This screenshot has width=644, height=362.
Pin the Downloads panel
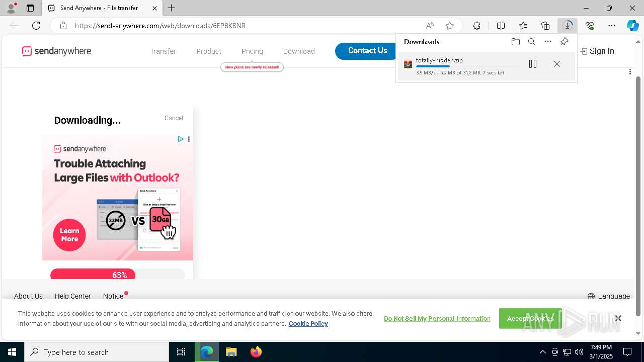click(564, 42)
